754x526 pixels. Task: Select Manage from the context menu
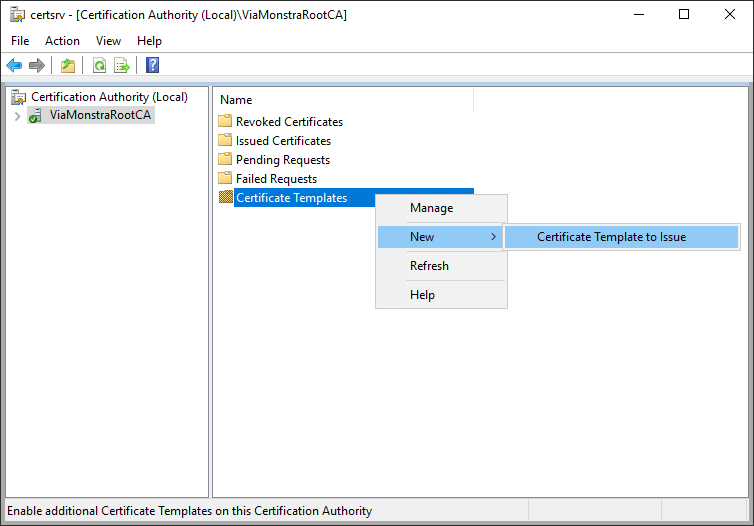pos(431,208)
